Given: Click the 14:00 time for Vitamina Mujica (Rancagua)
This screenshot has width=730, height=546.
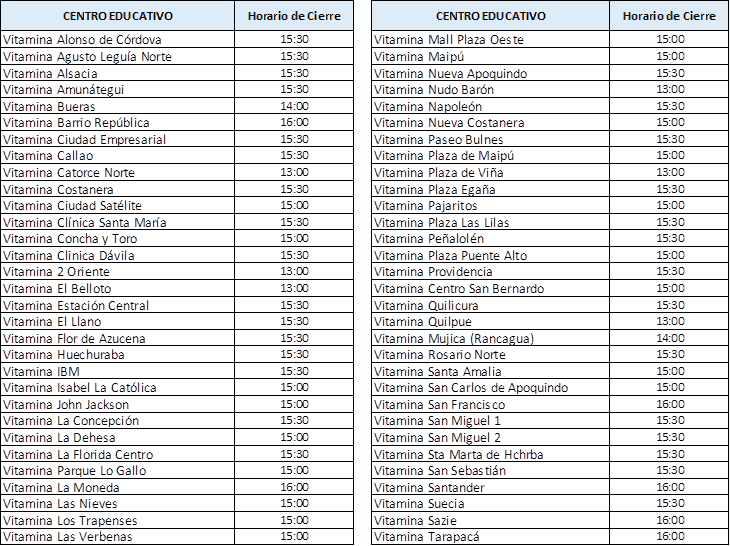Looking at the screenshot, I should [x=670, y=338].
